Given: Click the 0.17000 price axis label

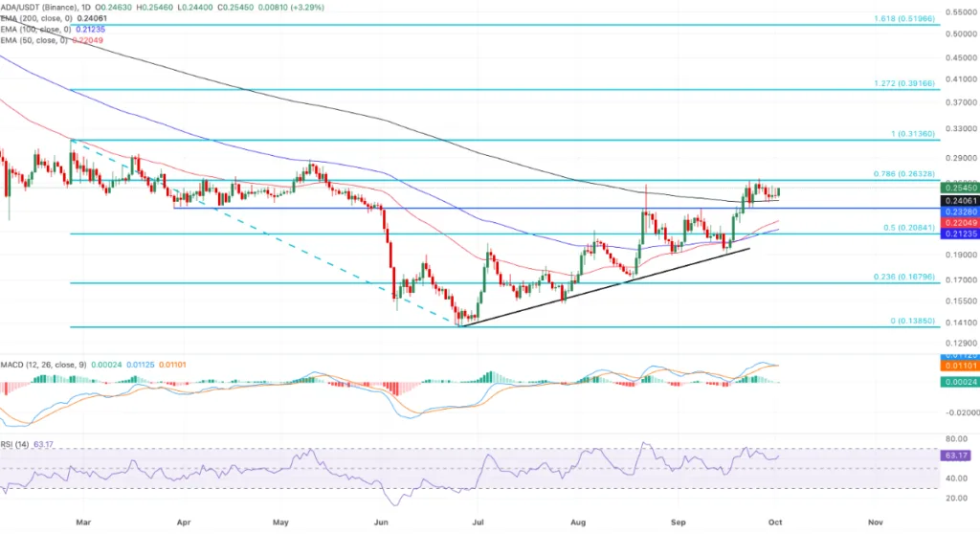Looking at the screenshot, I should (962, 280).
